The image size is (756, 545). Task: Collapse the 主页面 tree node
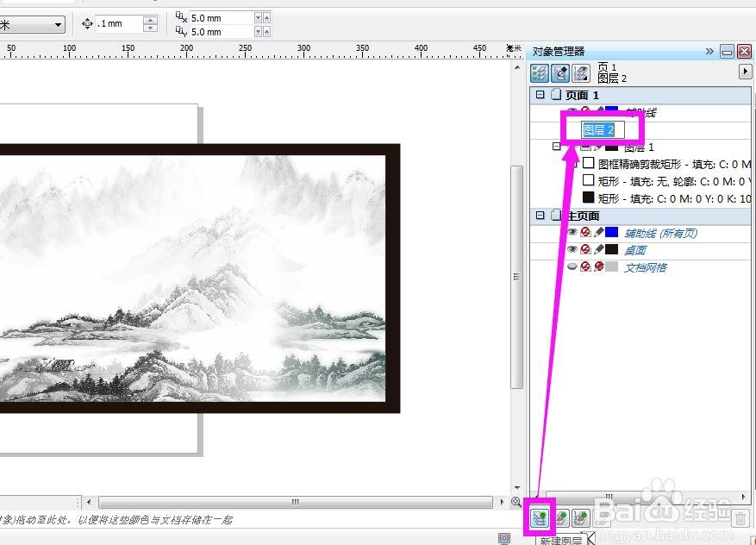540,216
